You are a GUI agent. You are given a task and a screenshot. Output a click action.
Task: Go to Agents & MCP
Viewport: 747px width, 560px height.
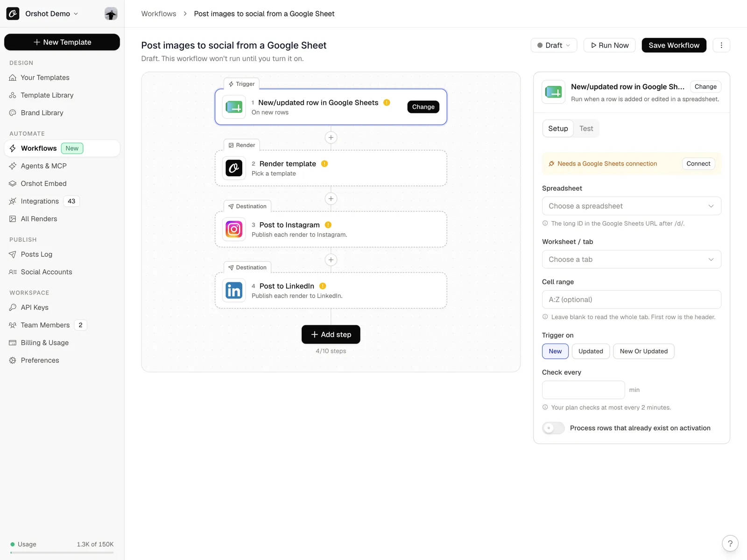tap(62, 166)
